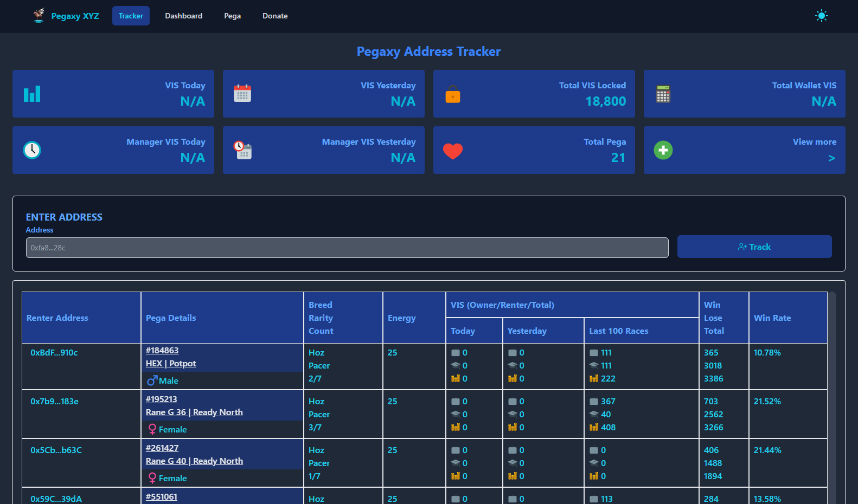The height and width of the screenshot is (504, 858).
Task: Click the calculator icon for Total Wallet VIS
Action: (663, 94)
